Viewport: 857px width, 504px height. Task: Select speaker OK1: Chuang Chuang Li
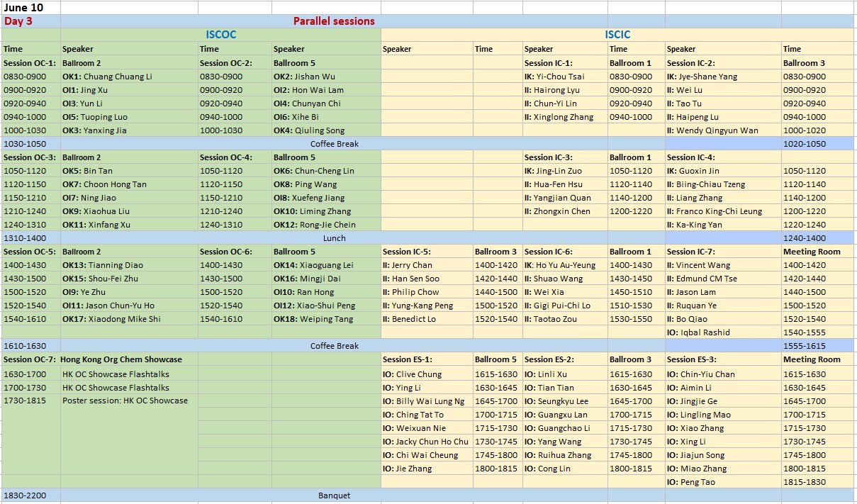click(x=129, y=77)
